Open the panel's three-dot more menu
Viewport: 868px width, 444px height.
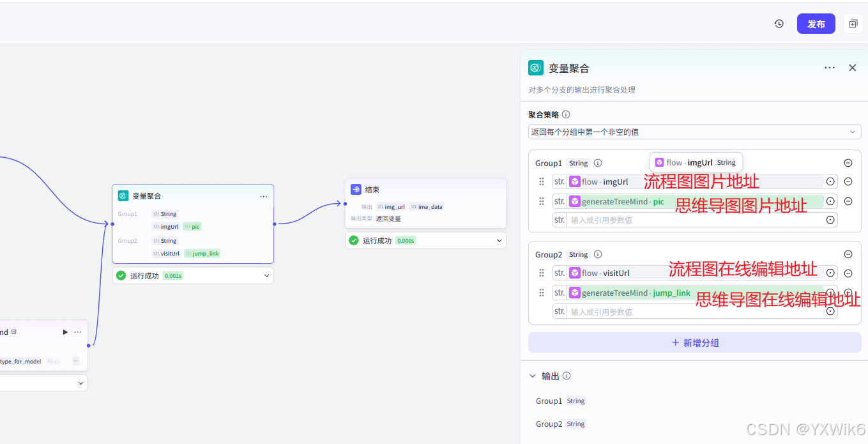829,68
